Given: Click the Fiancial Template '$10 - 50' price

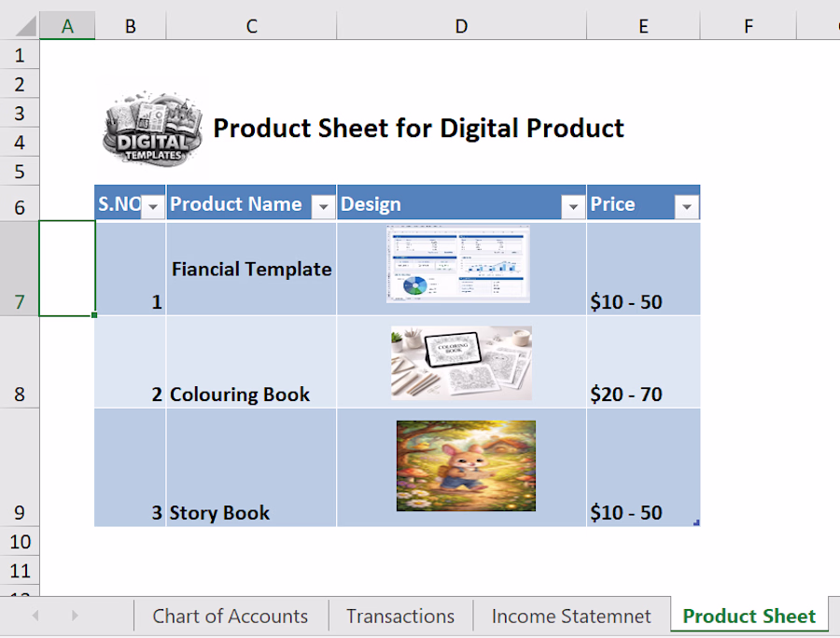Looking at the screenshot, I should point(643,269).
